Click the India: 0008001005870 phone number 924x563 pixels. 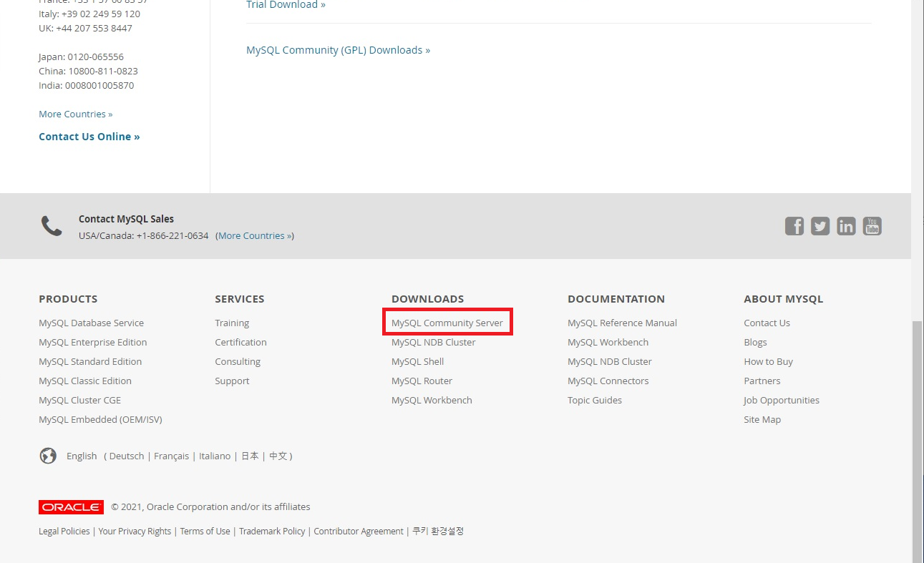click(x=86, y=86)
